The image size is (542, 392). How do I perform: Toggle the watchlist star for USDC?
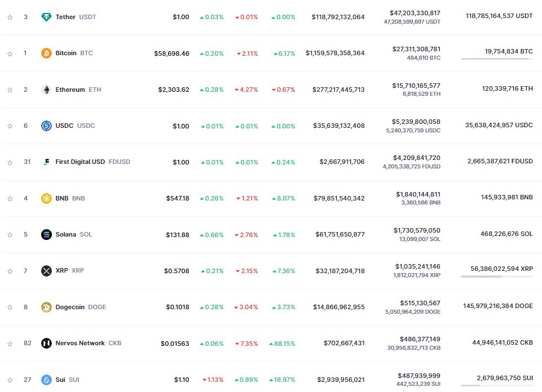(10, 126)
